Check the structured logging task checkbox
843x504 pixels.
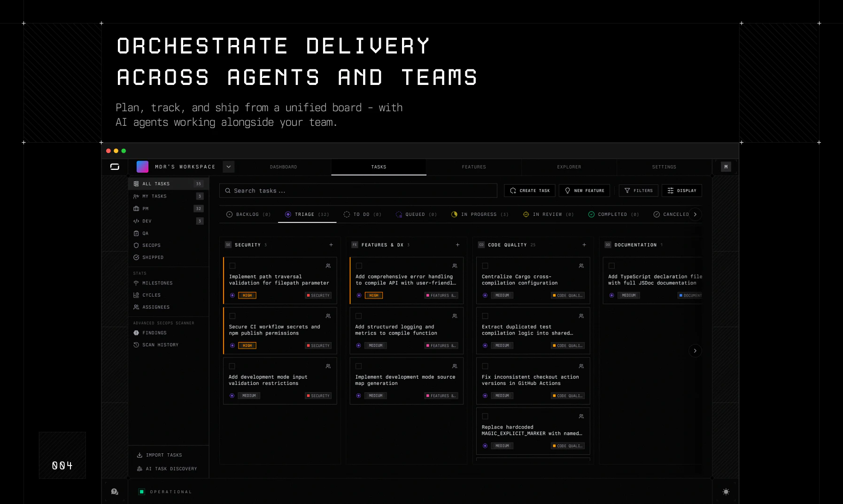click(x=358, y=316)
